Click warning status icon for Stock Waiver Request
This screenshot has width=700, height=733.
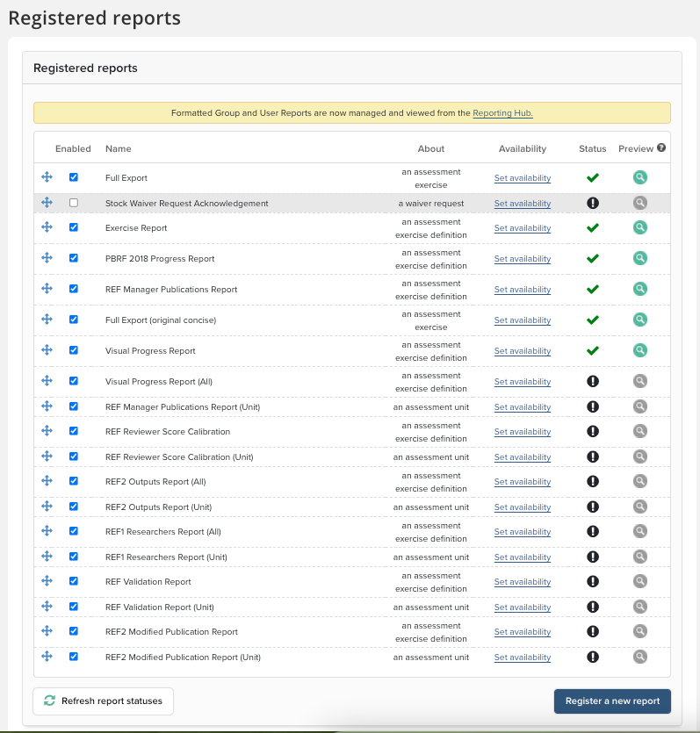(592, 203)
